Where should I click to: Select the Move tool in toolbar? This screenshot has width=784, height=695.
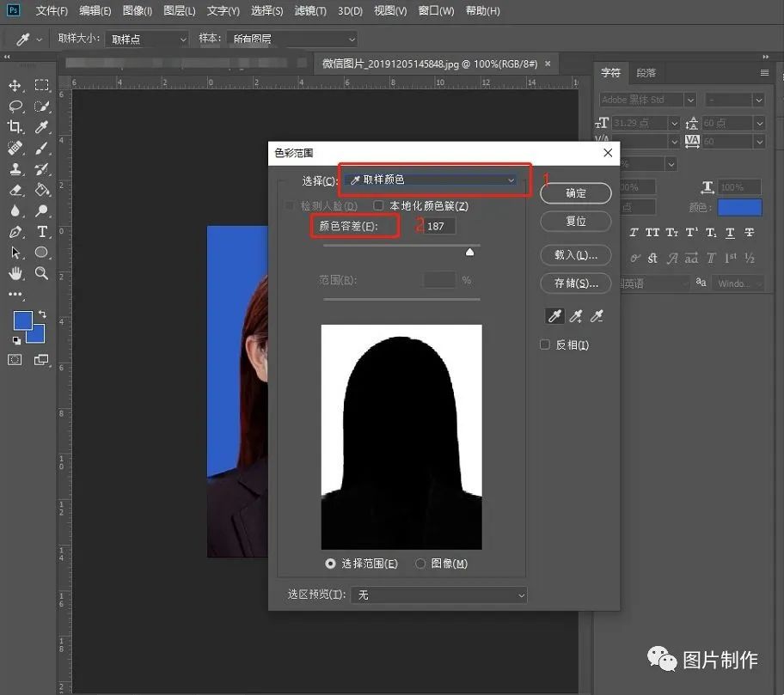[x=15, y=86]
